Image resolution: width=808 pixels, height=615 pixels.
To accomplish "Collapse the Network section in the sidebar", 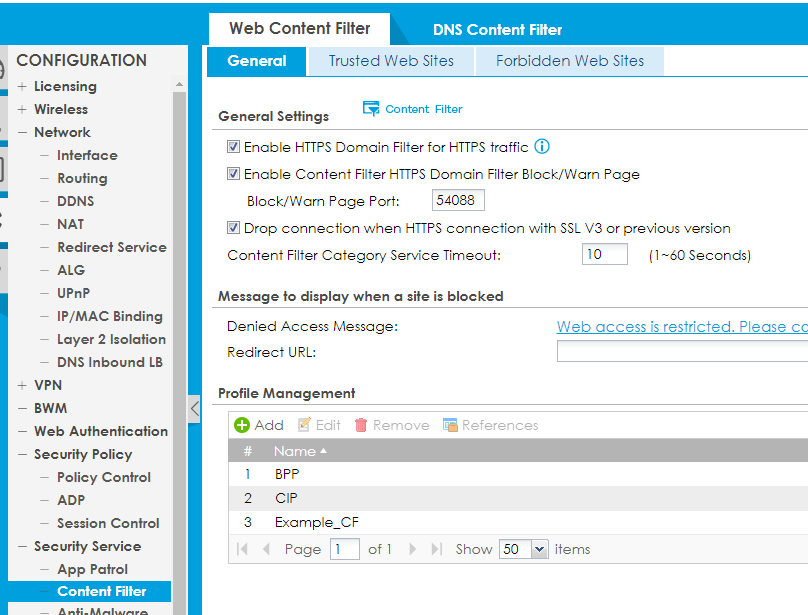I will pos(22,131).
